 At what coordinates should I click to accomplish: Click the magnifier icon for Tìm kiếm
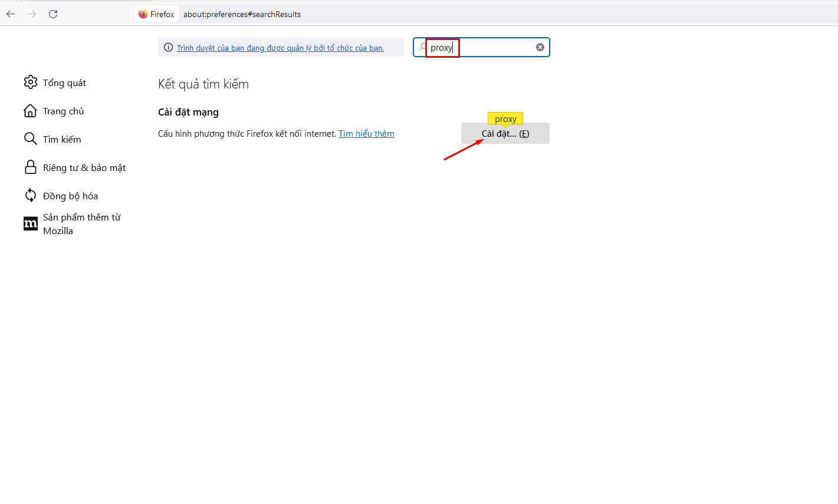point(31,139)
